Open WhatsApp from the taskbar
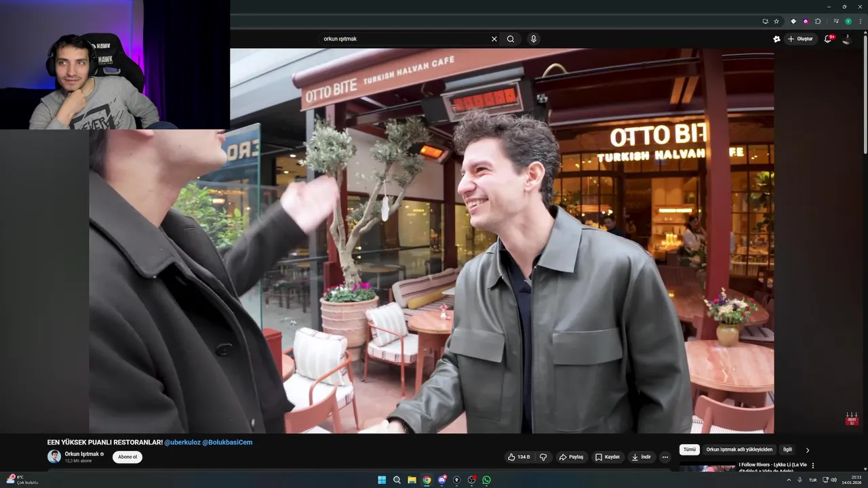The height and width of the screenshot is (488, 868). coord(486,480)
